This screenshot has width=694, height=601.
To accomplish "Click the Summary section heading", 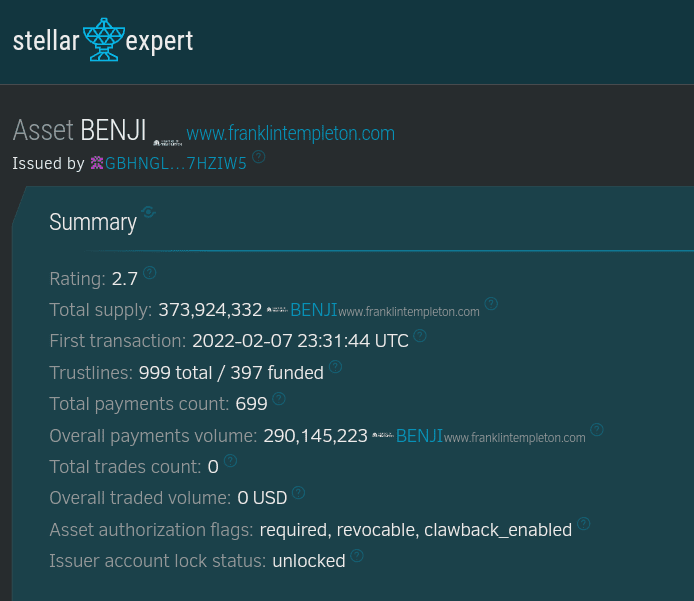I will (x=93, y=222).
